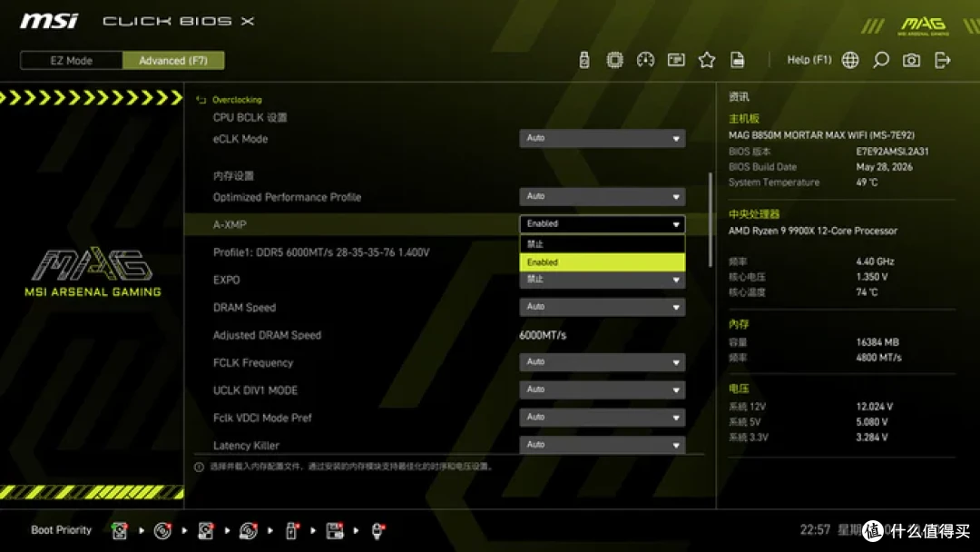Select the network boot device icon
The image size is (980, 552).
click(377, 531)
